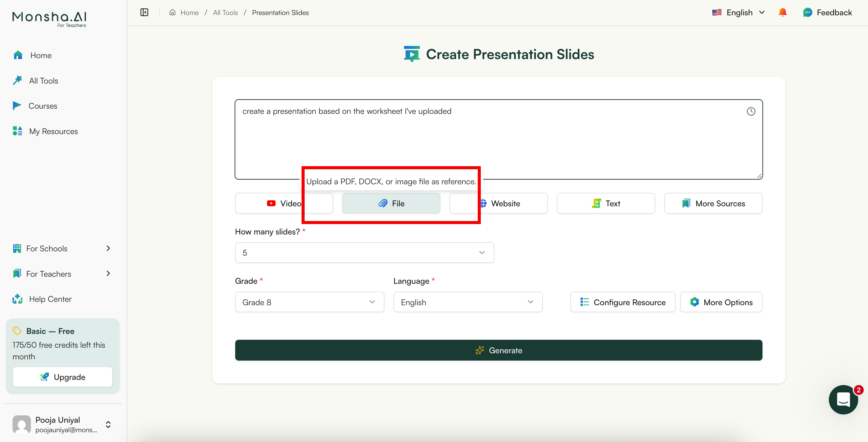Click the Generate button
The image size is (868, 442).
[x=498, y=350]
